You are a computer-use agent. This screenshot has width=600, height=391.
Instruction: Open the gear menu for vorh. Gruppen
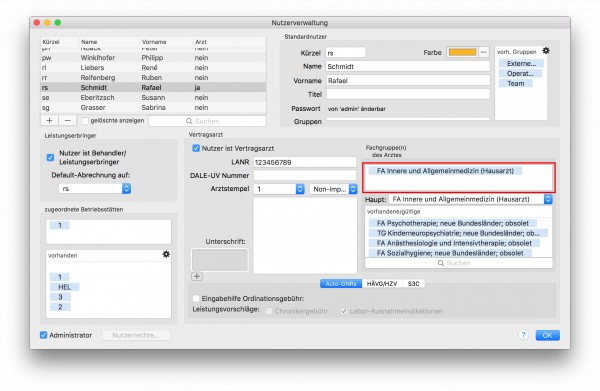546,51
